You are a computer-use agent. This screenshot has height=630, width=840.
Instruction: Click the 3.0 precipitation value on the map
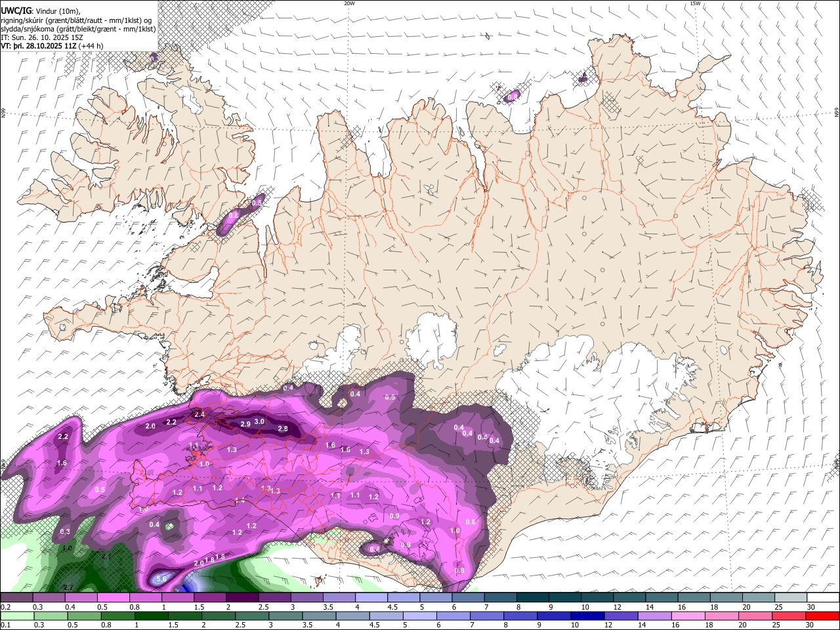(259, 421)
